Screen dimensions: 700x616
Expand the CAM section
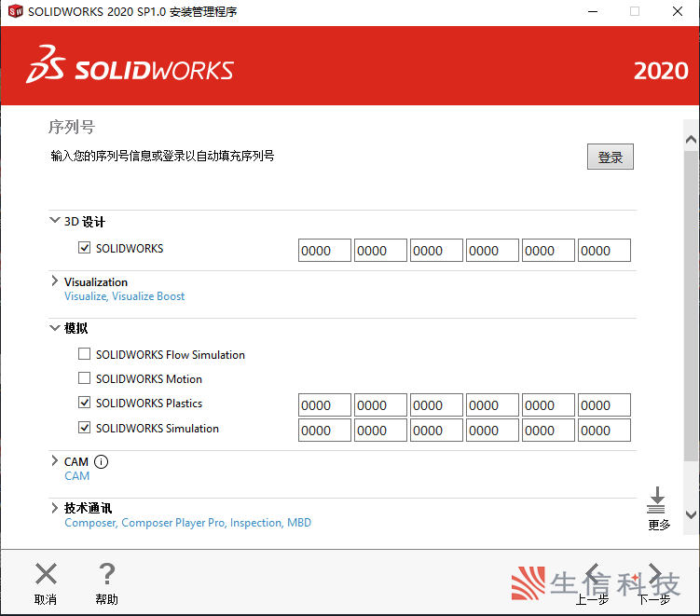pyautogui.click(x=54, y=460)
